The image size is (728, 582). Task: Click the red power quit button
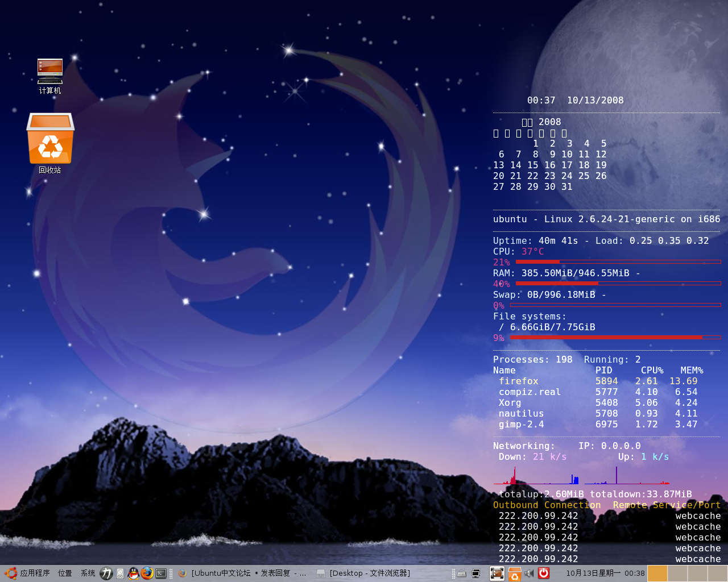(544, 573)
